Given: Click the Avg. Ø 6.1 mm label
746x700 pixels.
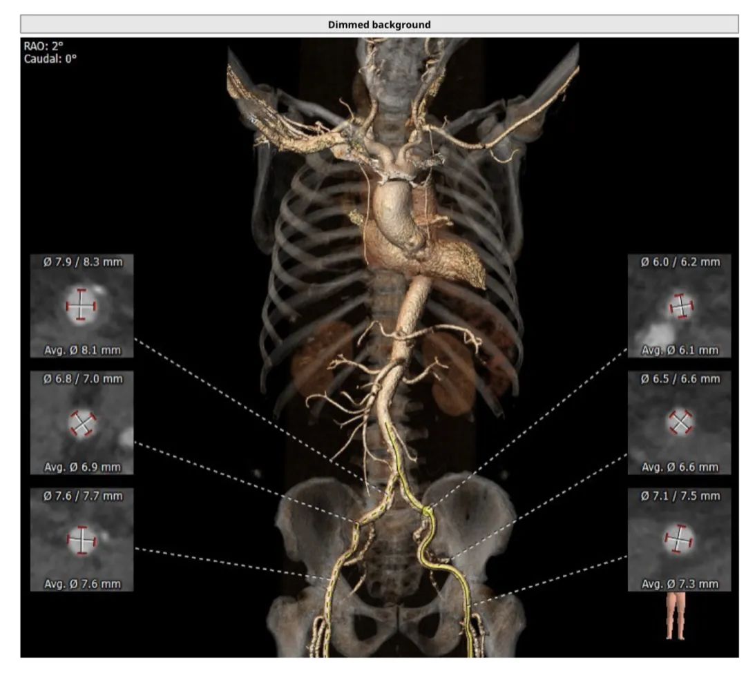Looking at the screenshot, I should (x=680, y=350).
